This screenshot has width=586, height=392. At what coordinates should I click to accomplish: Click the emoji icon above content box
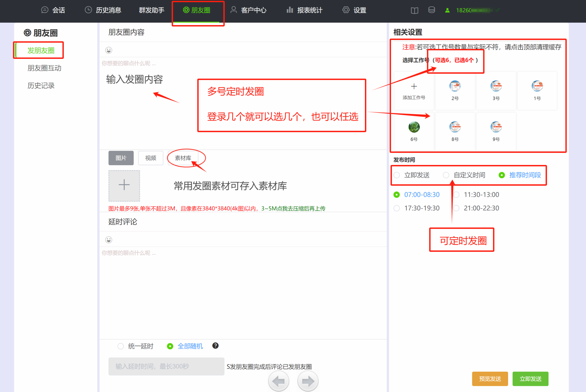point(108,50)
